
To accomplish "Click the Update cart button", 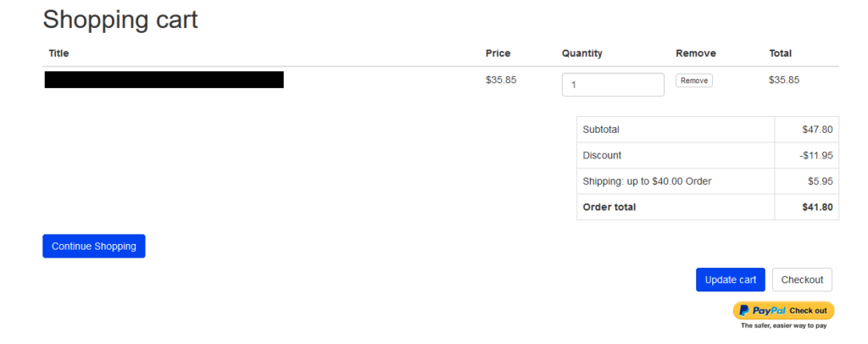I will (730, 280).
